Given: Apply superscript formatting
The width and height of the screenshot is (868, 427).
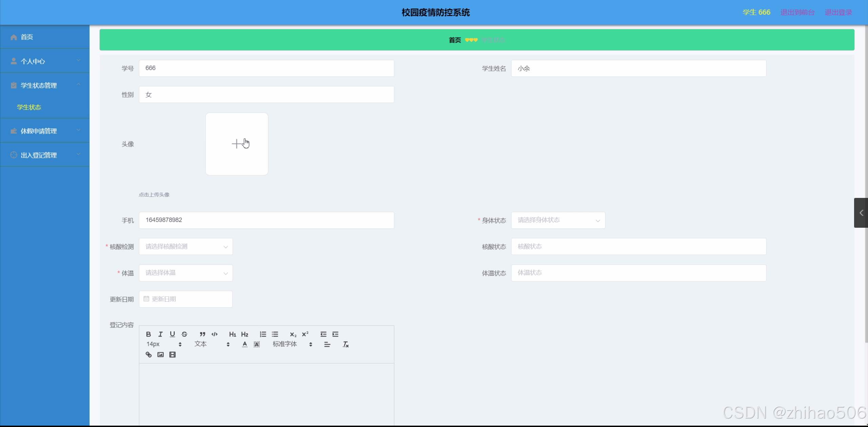Looking at the screenshot, I should click(305, 334).
